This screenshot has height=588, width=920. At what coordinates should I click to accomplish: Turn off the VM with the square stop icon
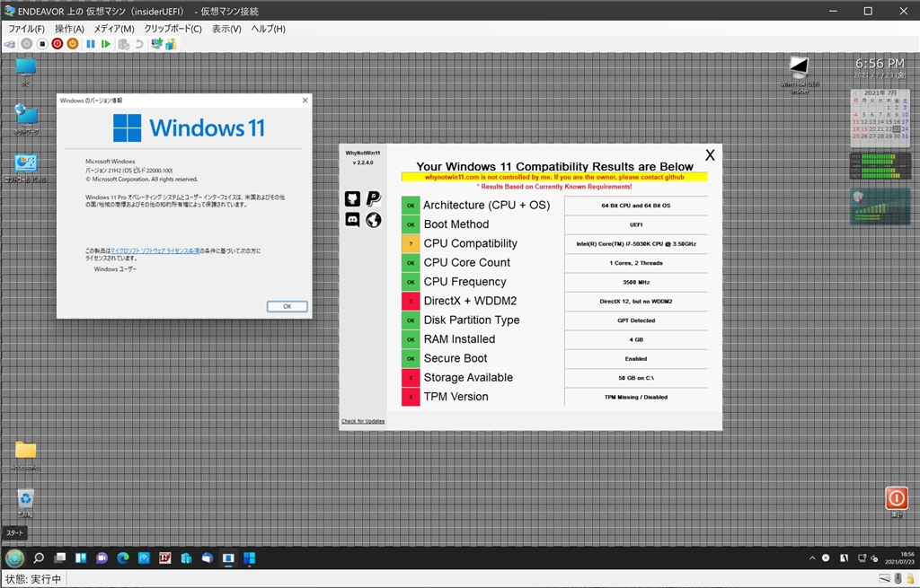pyautogui.click(x=42, y=44)
